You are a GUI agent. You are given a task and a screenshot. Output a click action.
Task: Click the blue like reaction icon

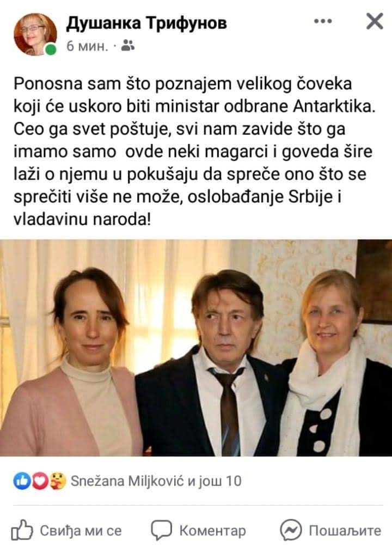point(22,481)
